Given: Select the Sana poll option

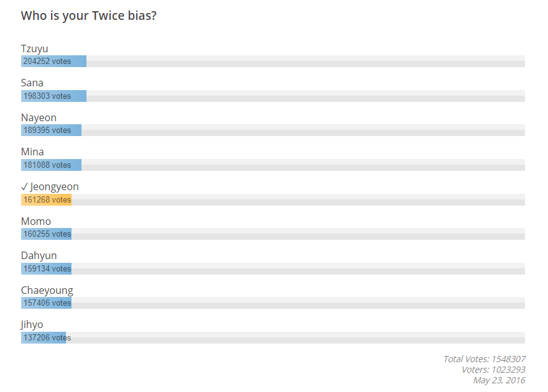Looking at the screenshot, I should (x=32, y=83).
